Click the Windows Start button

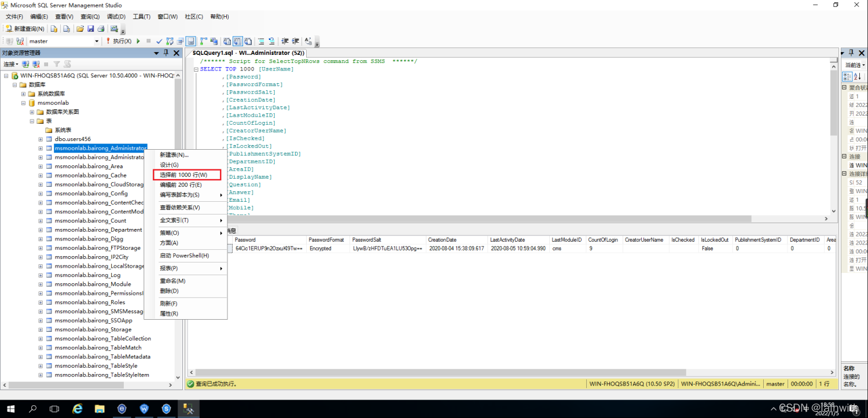click(11, 409)
